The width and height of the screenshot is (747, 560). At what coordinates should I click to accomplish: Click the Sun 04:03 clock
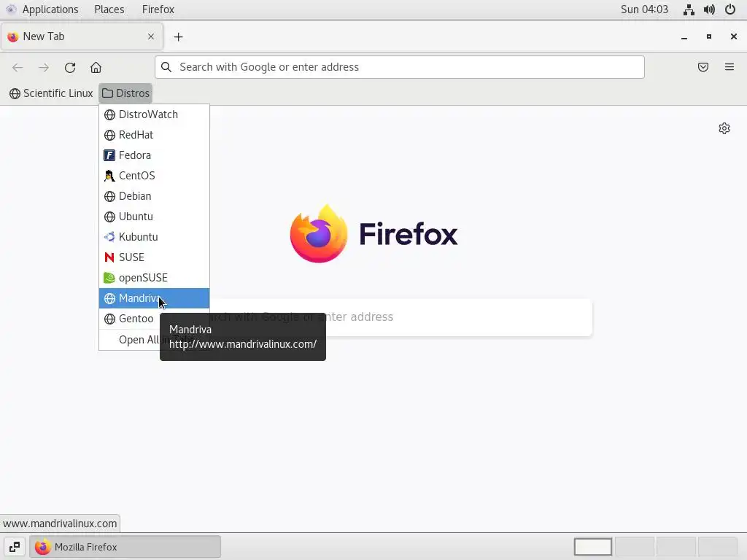click(644, 9)
